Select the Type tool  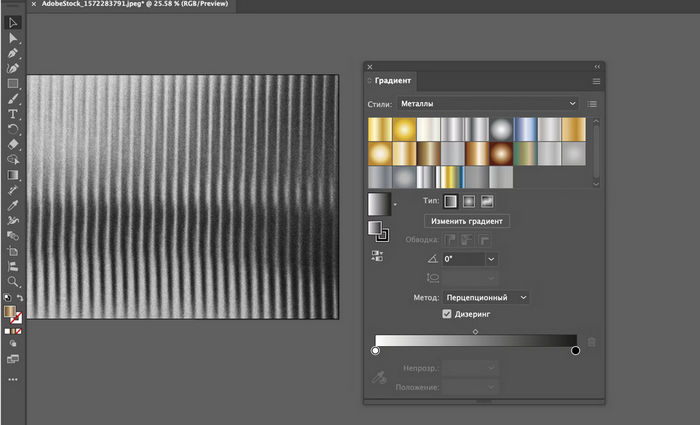tap(13, 114)
